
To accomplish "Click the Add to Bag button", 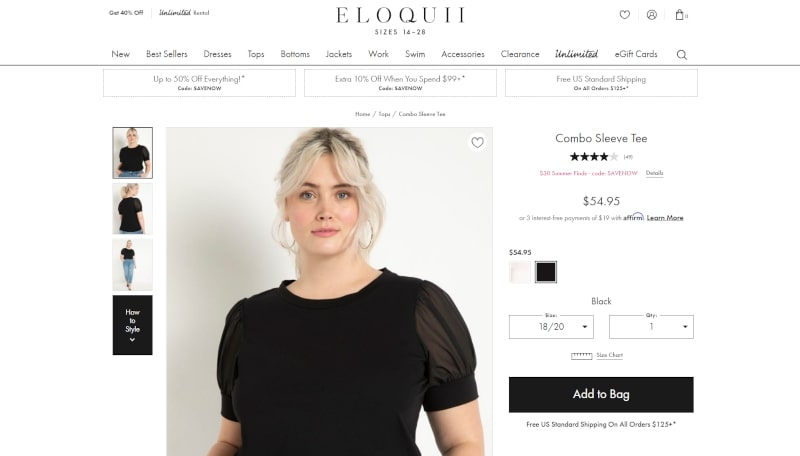I will pyautogui.click(x=601, y=394).
